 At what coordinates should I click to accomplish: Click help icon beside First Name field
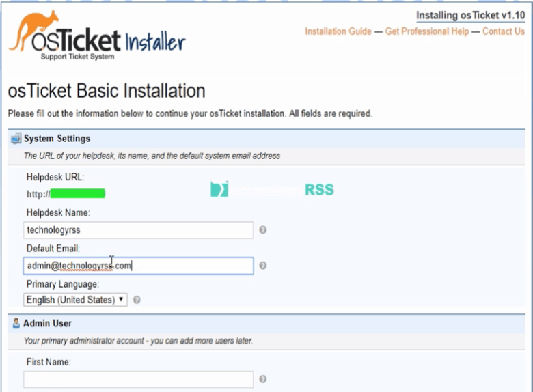[263, 379]
